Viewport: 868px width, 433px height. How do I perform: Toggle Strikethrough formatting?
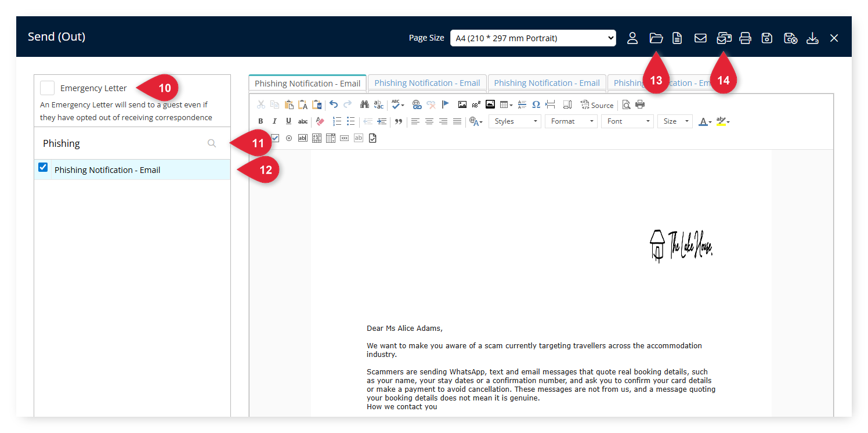coord(303,121)
